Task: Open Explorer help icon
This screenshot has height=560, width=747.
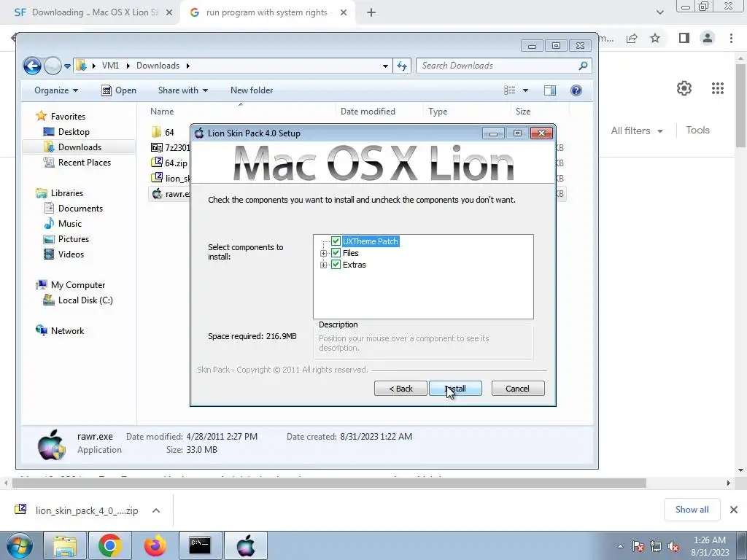Action: tap(576, 90)
